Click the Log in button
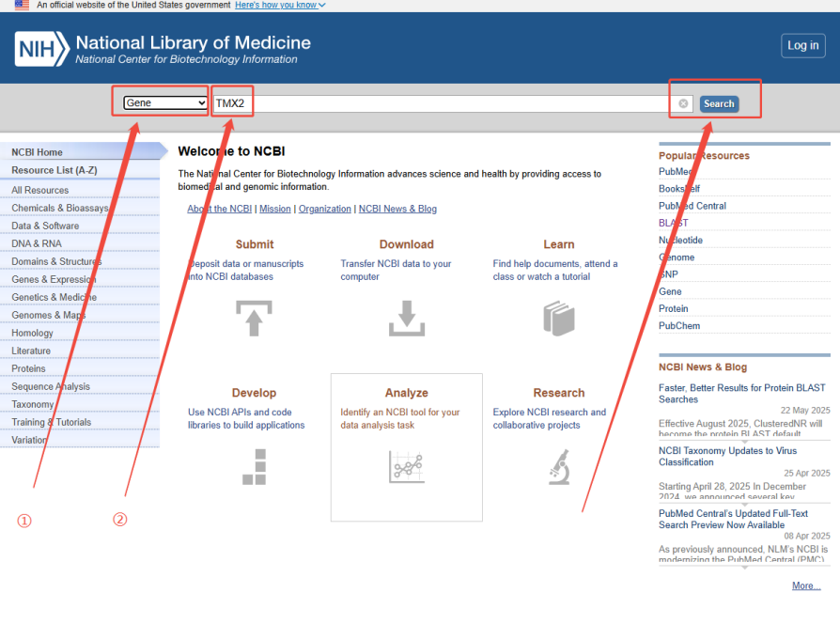 point(802,45)
